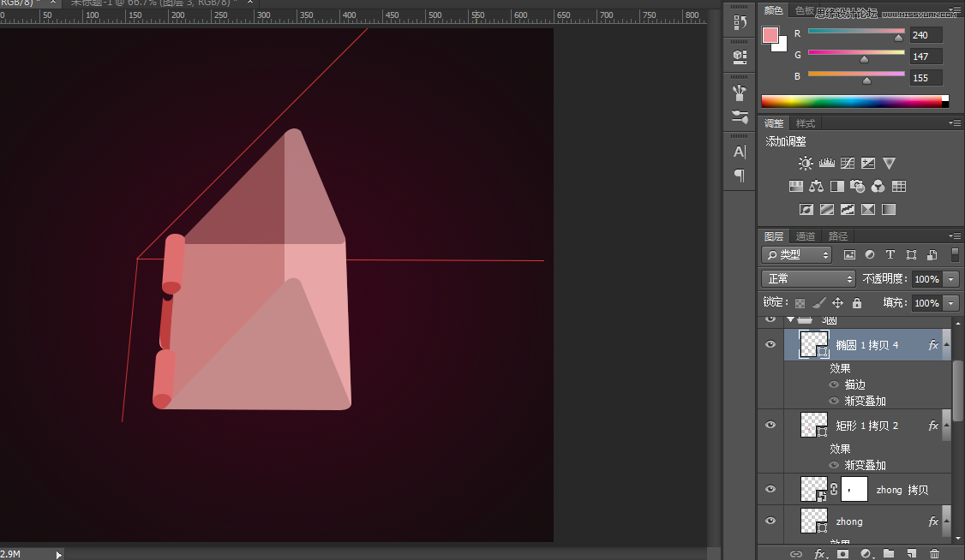Viewport: 965px width, 560px height.
Task: Add layer style via fx button
Action: (820, 554)
